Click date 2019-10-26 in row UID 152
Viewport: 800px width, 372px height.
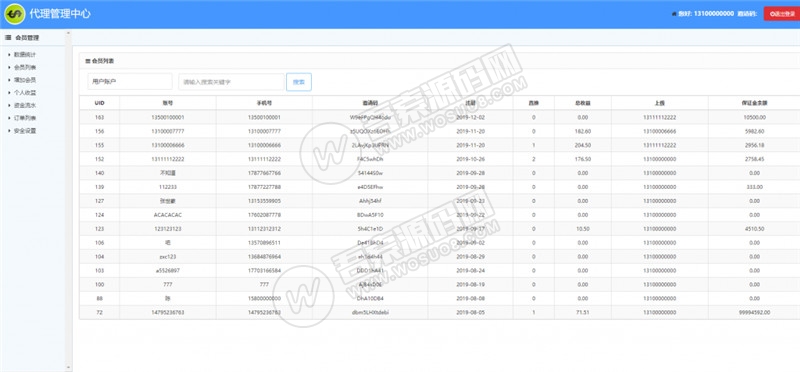tap(469, 159)
